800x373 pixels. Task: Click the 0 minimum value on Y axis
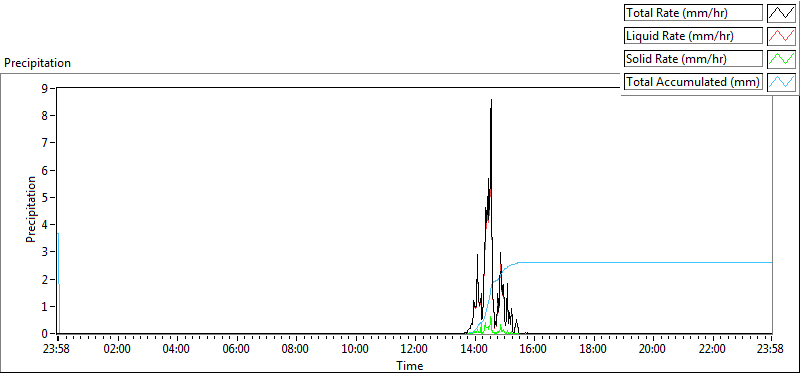pyautogui.click(x=52, y=334)
